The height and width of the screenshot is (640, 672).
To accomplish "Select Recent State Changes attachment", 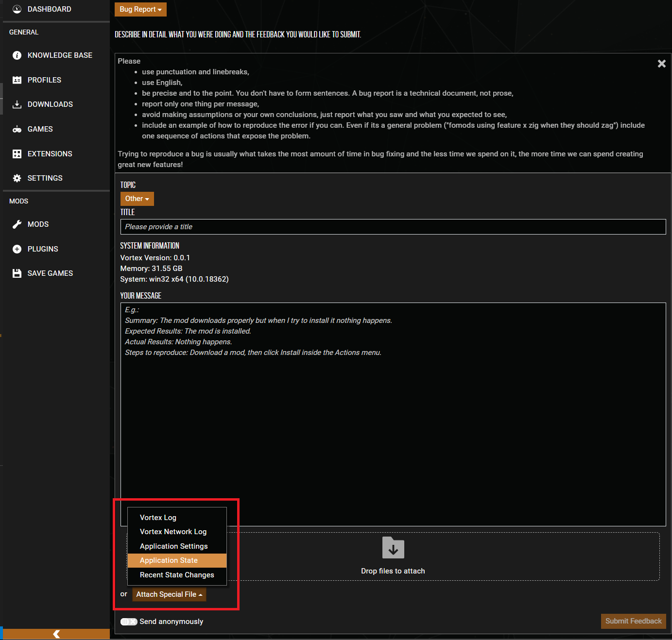I will tap(176, 575).
